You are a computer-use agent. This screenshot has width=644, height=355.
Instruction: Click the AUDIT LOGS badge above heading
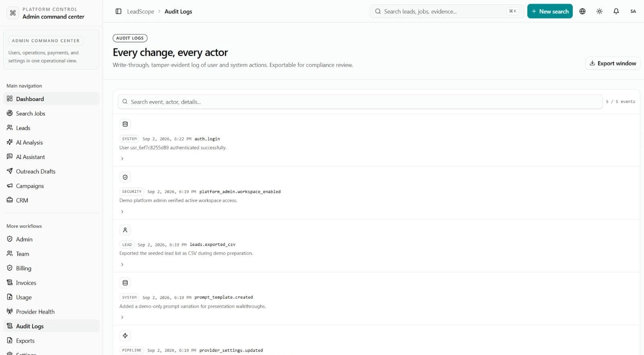tap(130, 38)
